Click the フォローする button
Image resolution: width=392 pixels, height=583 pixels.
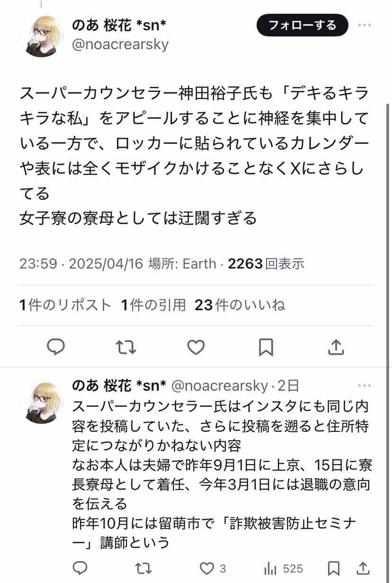coord(303,25)
